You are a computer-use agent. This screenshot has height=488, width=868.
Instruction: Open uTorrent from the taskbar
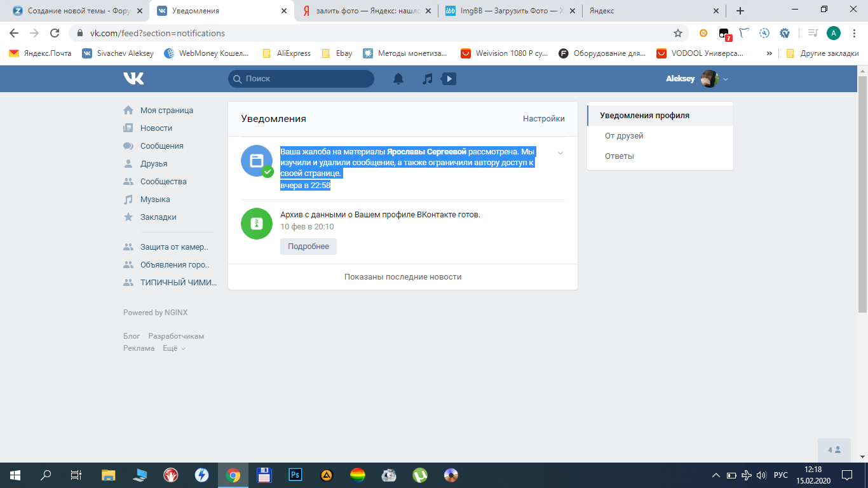tap(419, 475)
